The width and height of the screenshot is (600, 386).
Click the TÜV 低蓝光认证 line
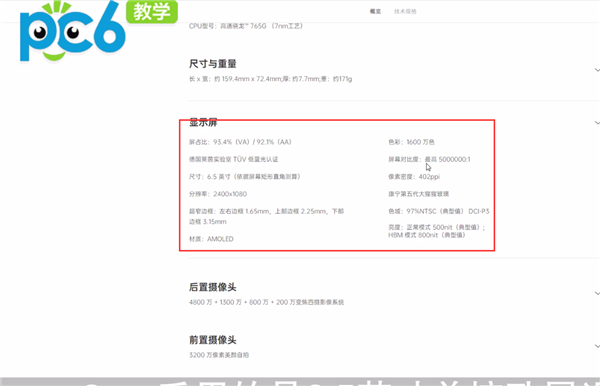click(x=233, y=159)
